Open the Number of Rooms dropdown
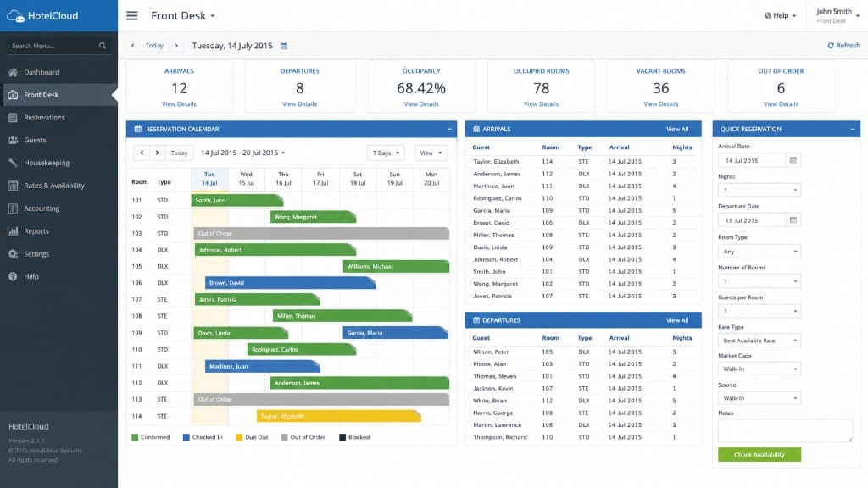The image size is (868, 488). tap(759, 281)
